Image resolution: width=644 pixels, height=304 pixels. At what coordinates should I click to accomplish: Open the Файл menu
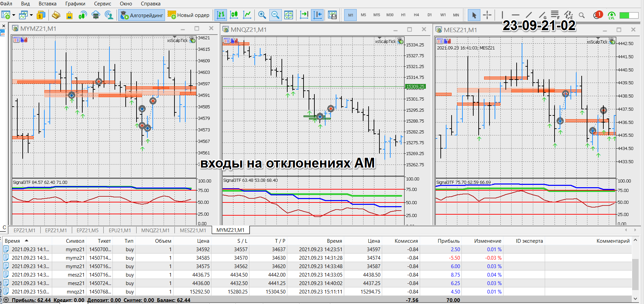(x=6, y=4)
